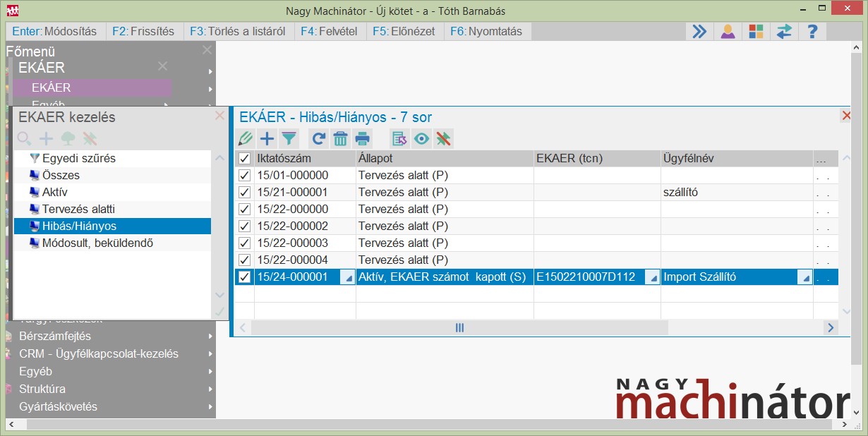The width and height of the screenshot is (868, 436).
Task: Select the Összes filter
Action: click(112, 175)
